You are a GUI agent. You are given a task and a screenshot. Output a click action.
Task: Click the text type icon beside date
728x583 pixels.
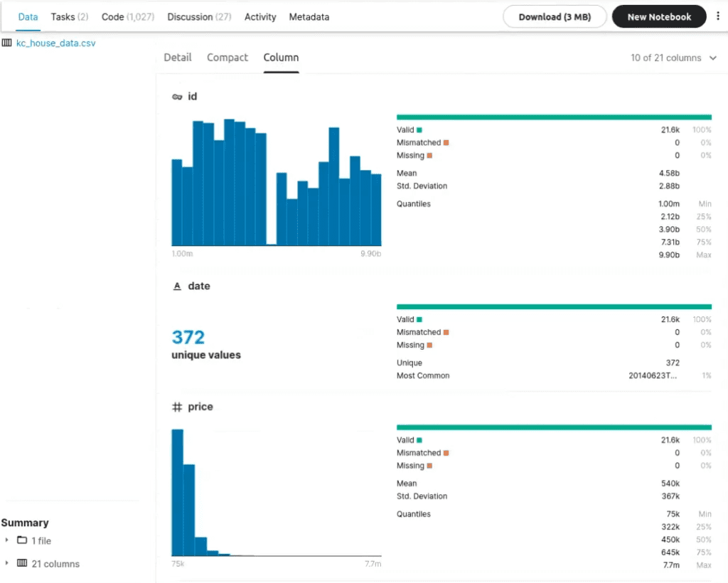(x=177, y=287)
